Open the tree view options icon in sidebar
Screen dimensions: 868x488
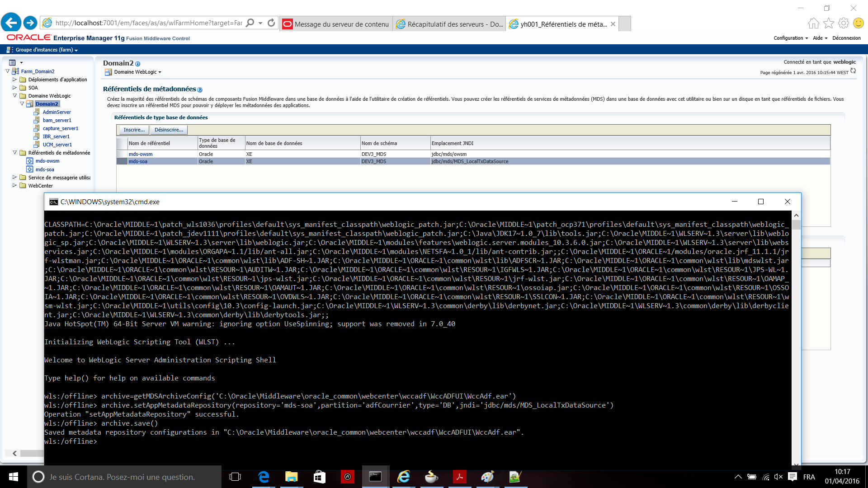click(x=13, y=62)
